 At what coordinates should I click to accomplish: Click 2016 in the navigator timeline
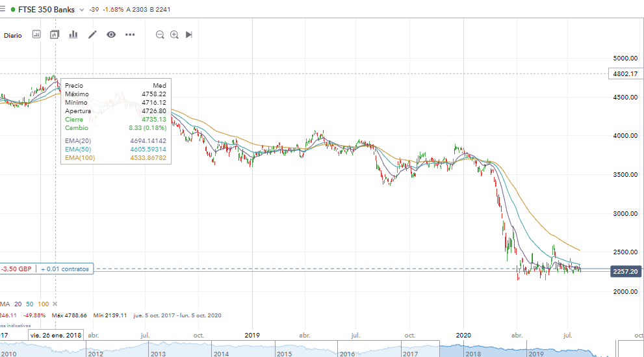(x=347, y=354)
